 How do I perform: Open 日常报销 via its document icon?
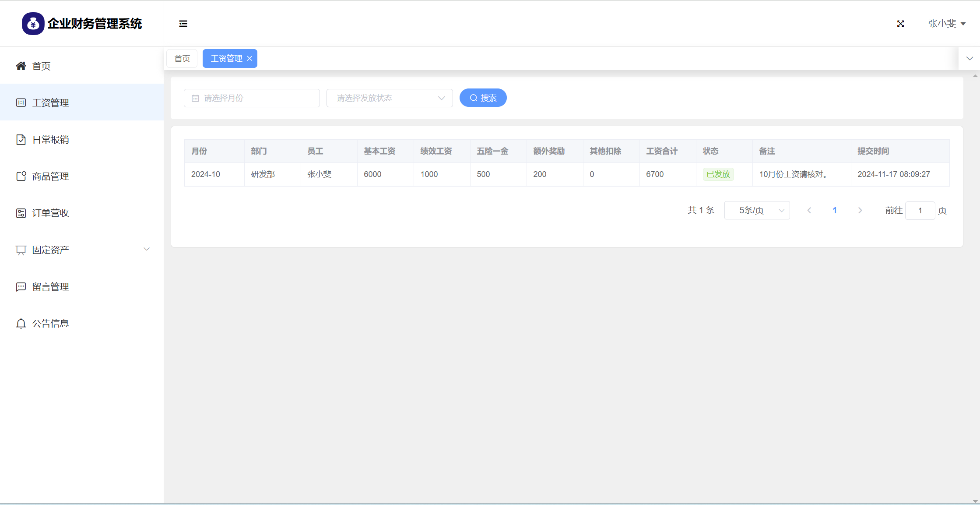[21, 140]
